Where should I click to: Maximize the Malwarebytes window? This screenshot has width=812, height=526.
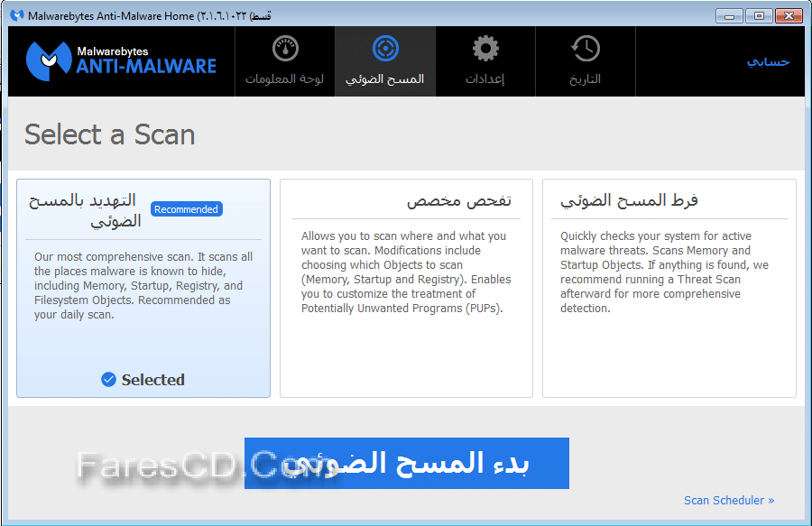click(759, 16)
